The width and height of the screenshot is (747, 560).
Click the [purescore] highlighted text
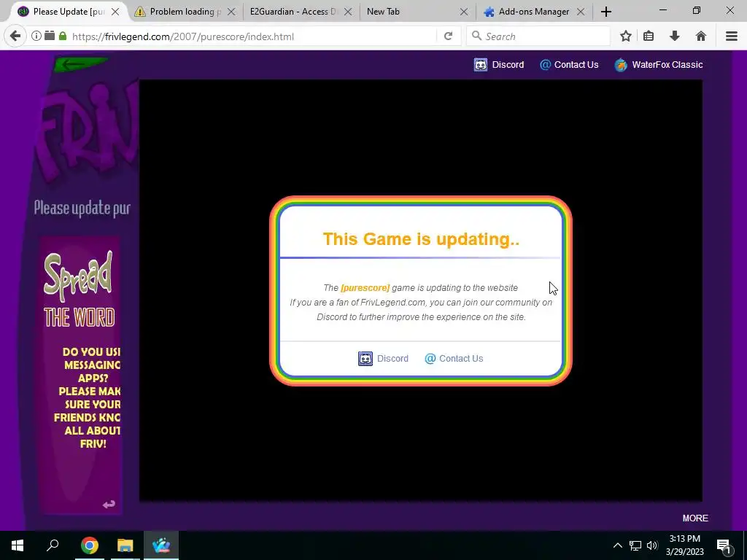point(365,287)
